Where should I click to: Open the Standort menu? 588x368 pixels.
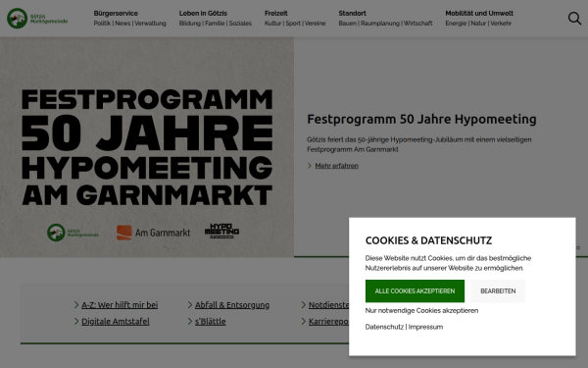(352, 13)
